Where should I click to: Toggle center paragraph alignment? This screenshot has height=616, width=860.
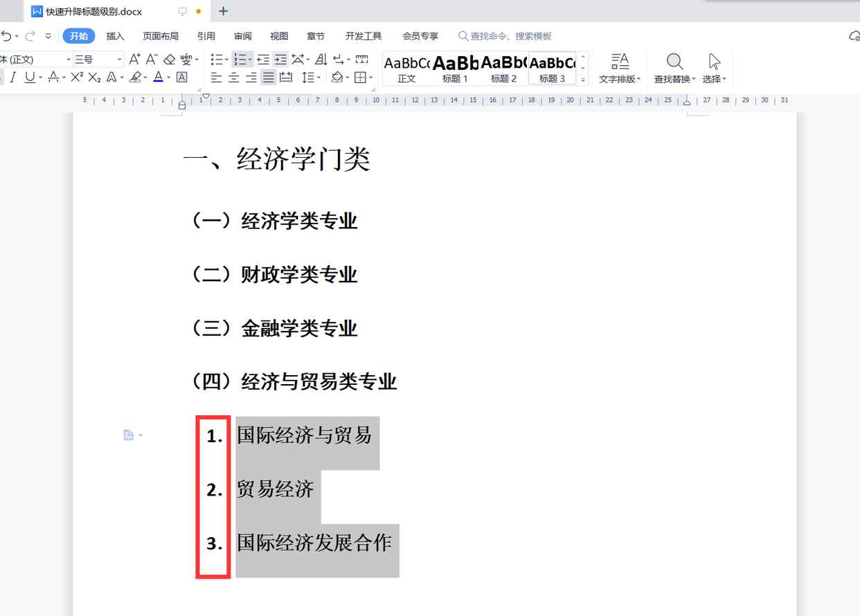click(x=233, y=78)
